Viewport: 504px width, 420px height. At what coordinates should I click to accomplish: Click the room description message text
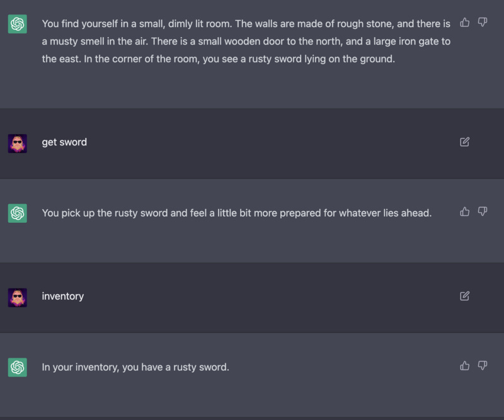pyautogui.click(x=246, y=41)
